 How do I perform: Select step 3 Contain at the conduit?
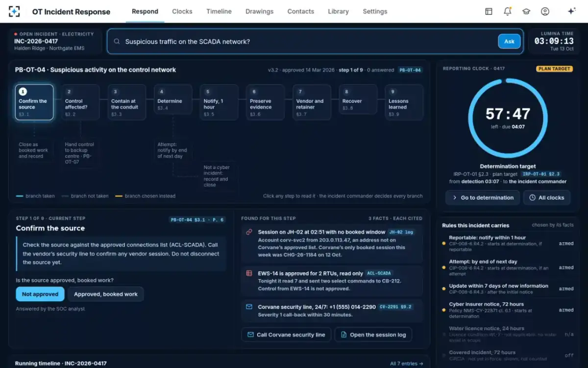126,102
